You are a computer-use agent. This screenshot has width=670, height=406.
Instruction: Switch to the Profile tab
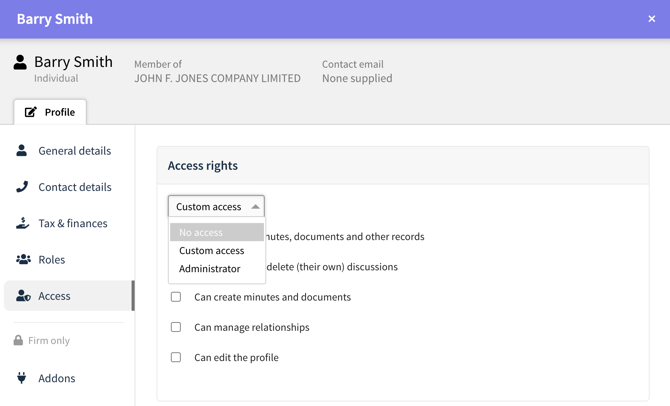[50, 112]
